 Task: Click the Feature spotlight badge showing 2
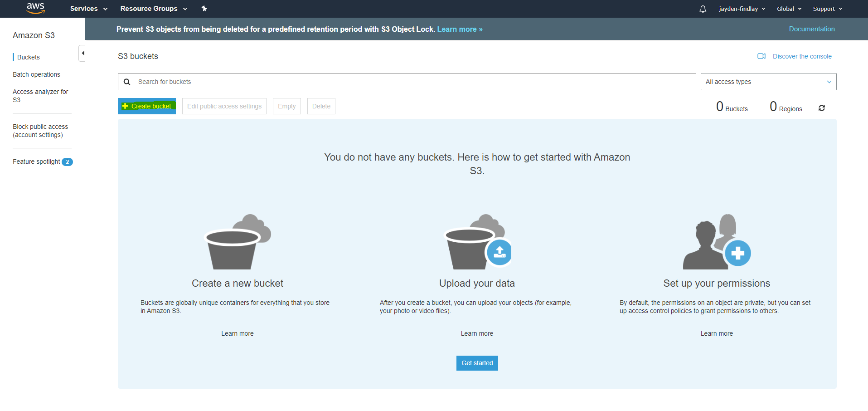click(67, 161)
